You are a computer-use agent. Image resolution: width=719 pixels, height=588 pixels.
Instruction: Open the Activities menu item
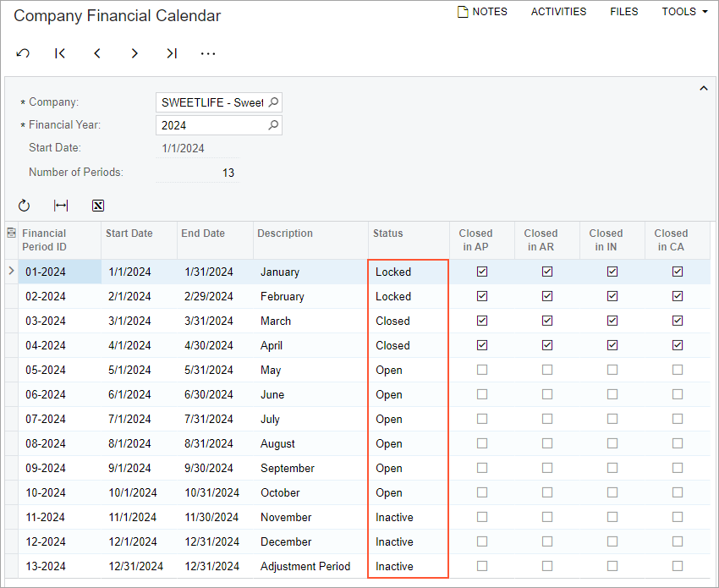[x=558, y=12]
